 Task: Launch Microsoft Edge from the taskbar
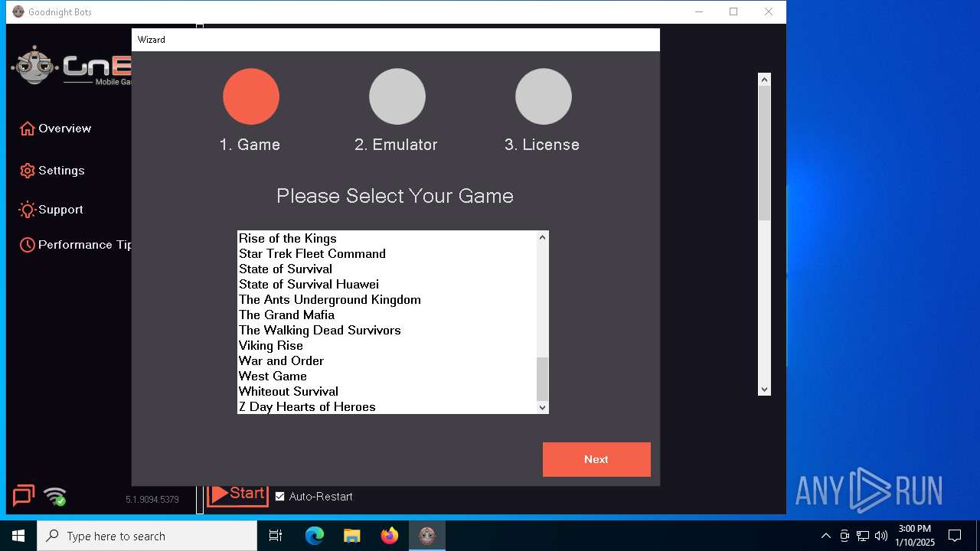coord(315,536)
